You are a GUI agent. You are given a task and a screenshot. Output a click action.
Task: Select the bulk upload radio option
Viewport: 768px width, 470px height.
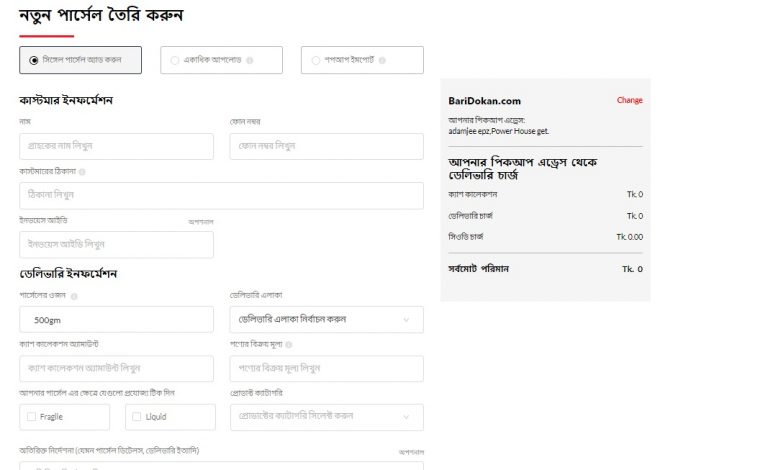coord(175,60)
